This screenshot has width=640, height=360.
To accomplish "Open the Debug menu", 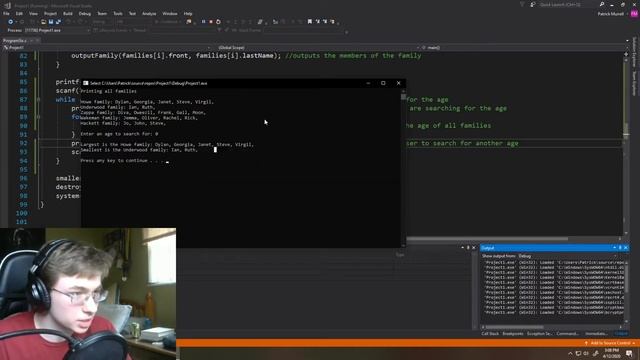I will pos(85,13).
